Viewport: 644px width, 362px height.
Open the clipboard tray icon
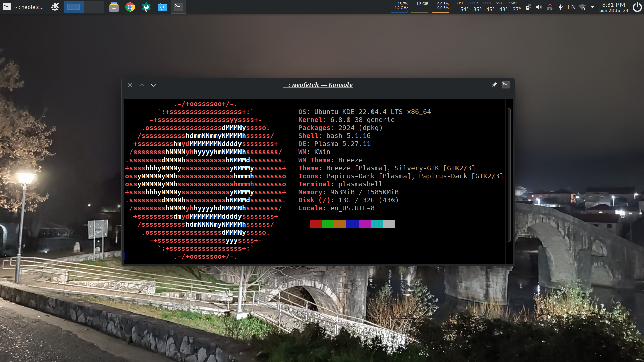coord(528,7)
